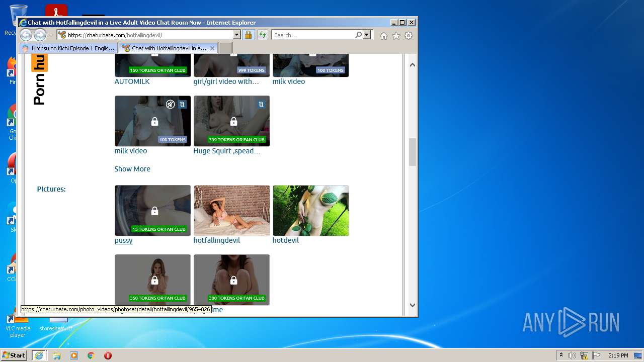
Task: Open the hotdevil picture link
Action: (x=286, y=240)
